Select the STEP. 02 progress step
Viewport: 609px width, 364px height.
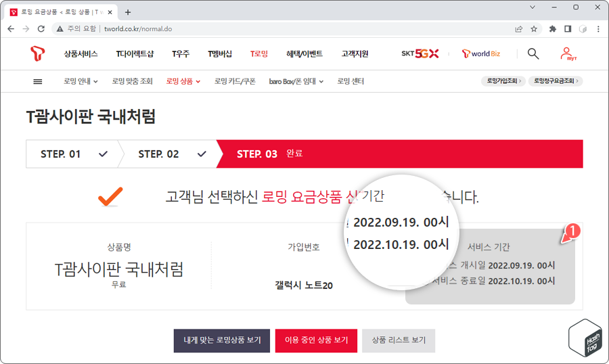pos(169,154)
